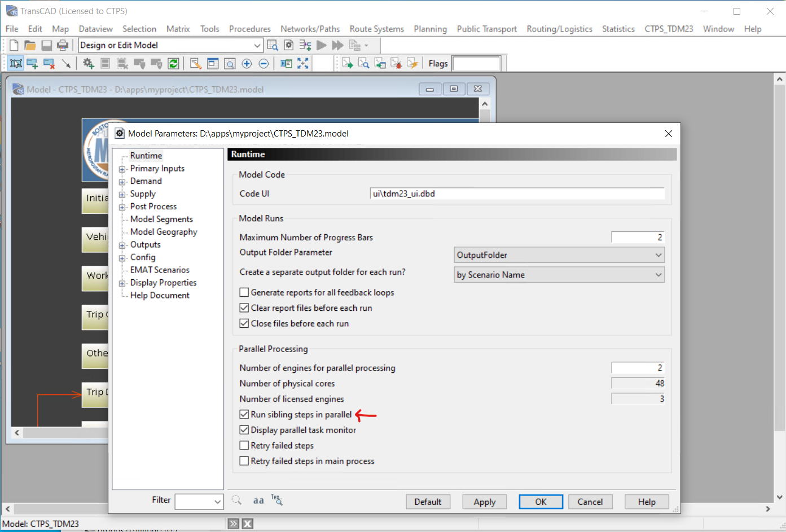Image resolution: width=786 pixels, height=532 pixels.
Task: Uncheck Clear report files before each run
Action: pyautogui.click(x=244, y=308)
